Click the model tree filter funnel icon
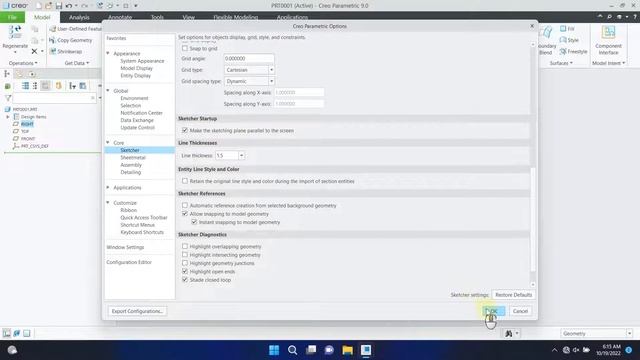The height and width of the screenshot is (360, 640). tap(8, 98)
